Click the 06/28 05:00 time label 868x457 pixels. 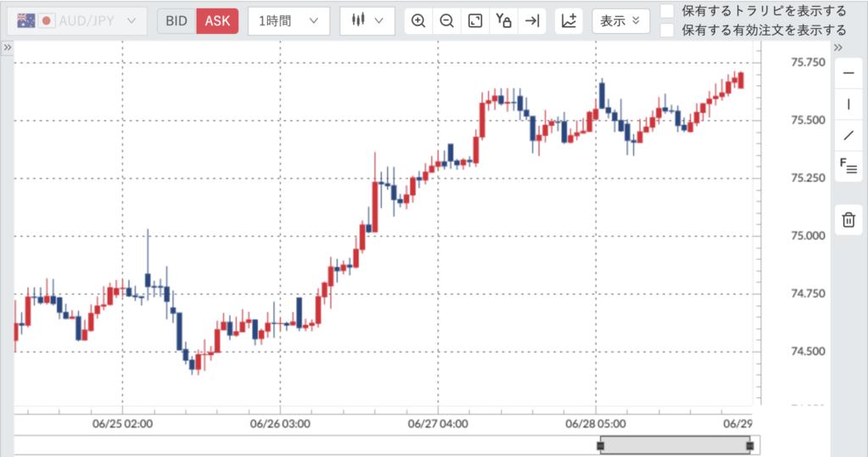pos(596,424)
